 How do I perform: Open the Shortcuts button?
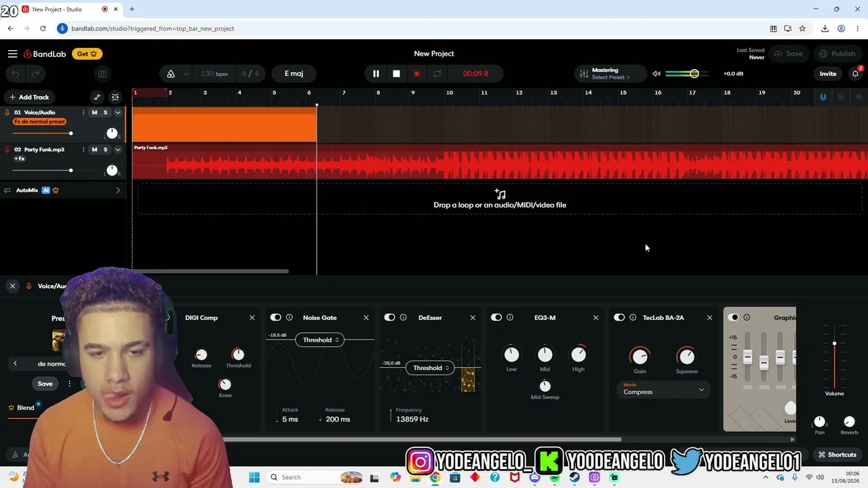pyautogui.click(x=837, y=455)
